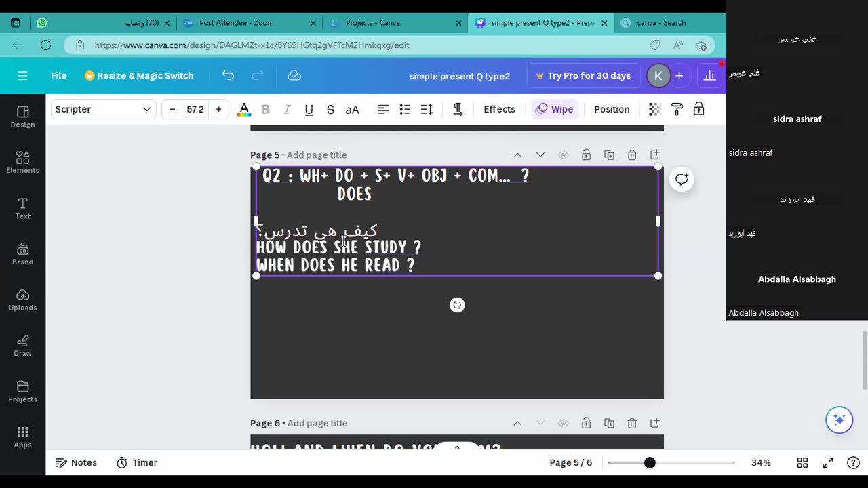
Task: Change text direction
Action: click(x=458, y=109)
